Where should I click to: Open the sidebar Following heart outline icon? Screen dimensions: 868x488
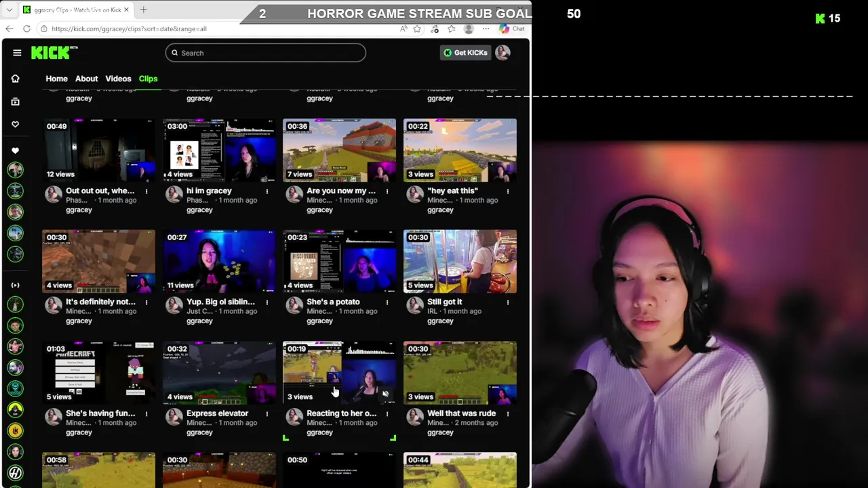pos(15,124)
